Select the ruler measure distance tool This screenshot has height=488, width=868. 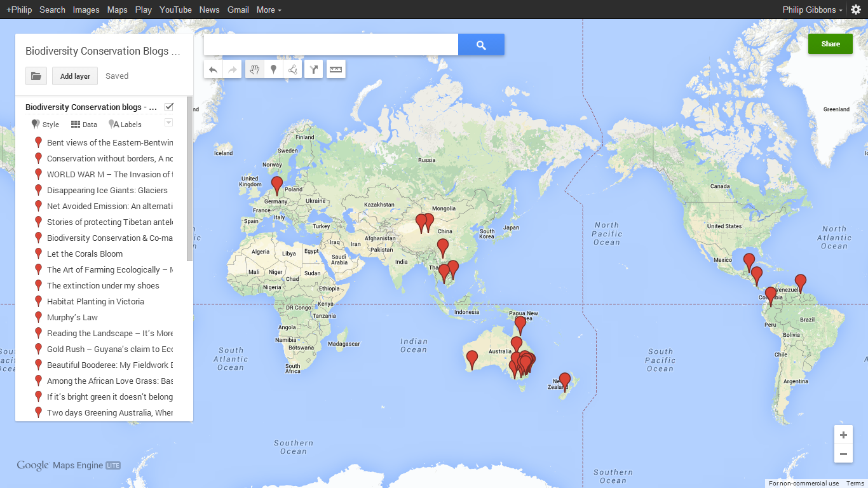pos(336,70)
